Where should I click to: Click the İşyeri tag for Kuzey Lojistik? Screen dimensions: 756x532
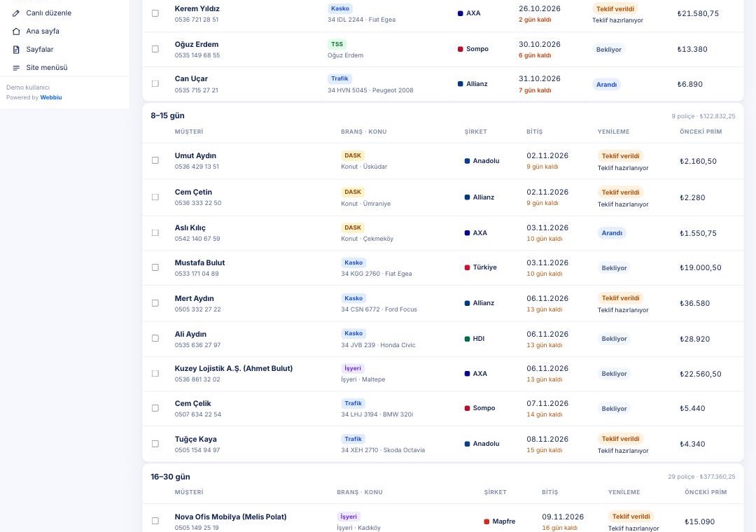click(352, 368)
